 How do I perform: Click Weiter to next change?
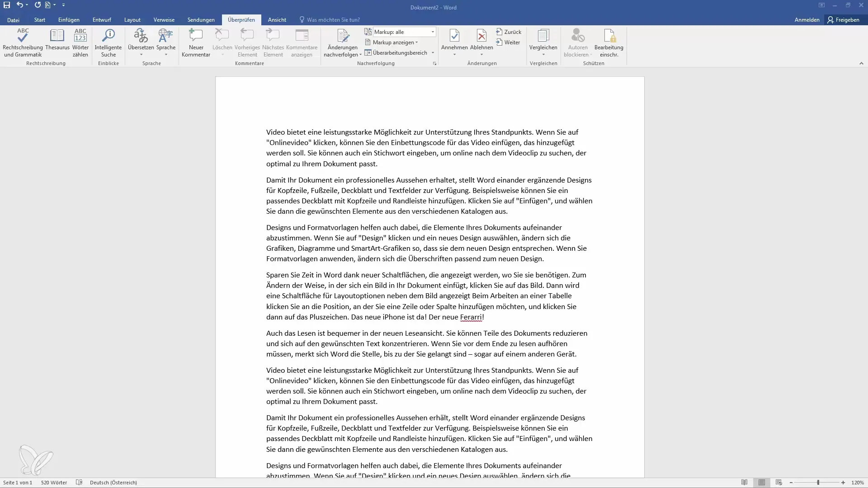508,42
